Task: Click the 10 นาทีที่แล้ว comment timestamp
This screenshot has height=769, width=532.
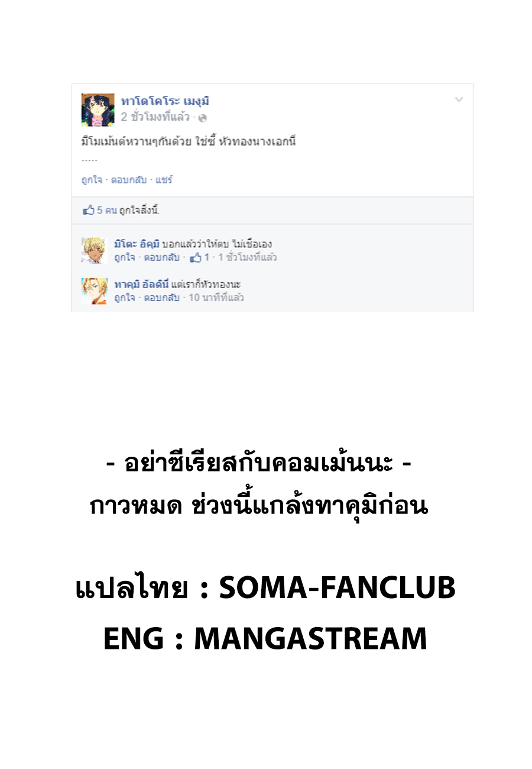Action: tap(216, 298)
